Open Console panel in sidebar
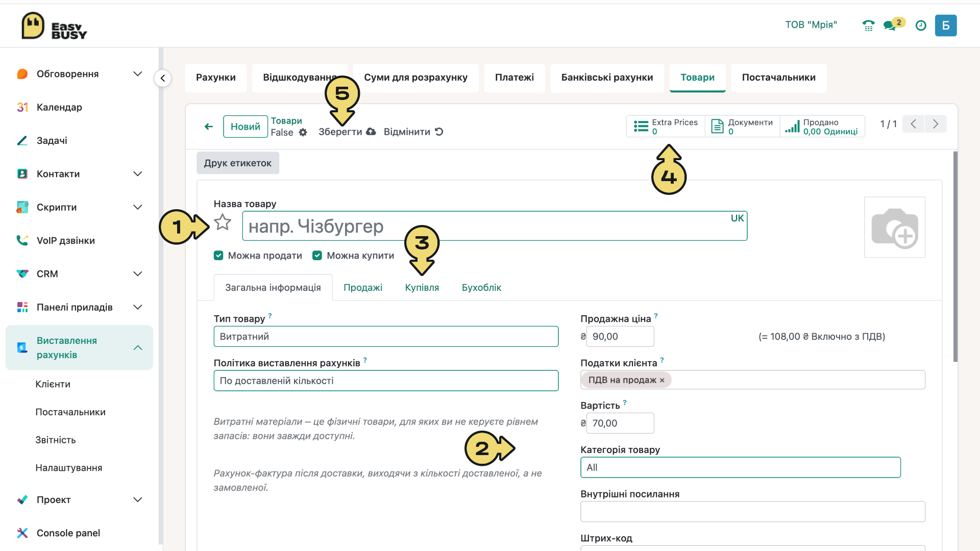 pos(68,533)
